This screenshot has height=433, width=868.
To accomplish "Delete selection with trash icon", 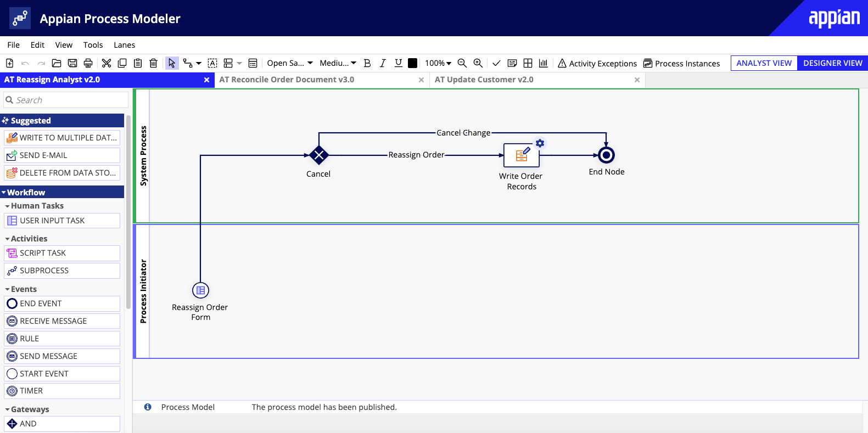I will pyautogui.click(x=154, y=63).
